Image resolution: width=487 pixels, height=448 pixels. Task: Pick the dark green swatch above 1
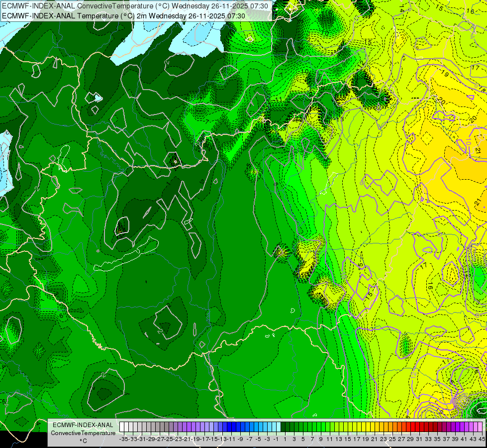283,427
